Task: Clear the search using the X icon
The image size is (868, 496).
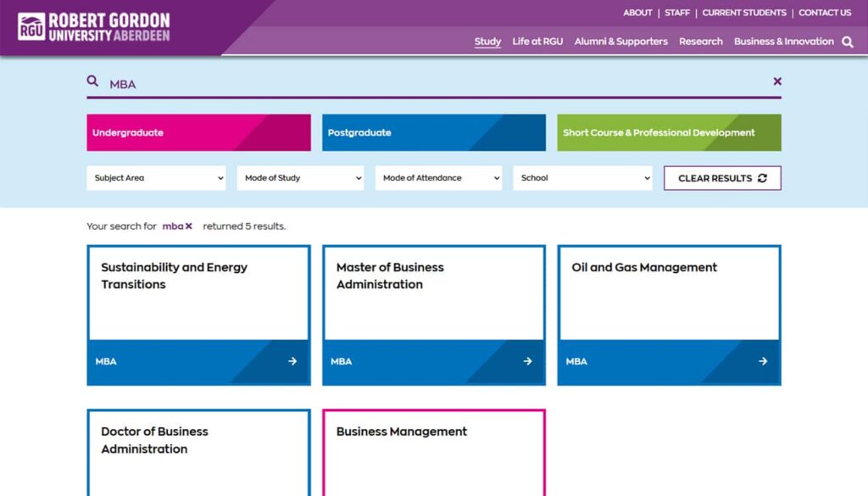Action: click(x=777, y=81)
